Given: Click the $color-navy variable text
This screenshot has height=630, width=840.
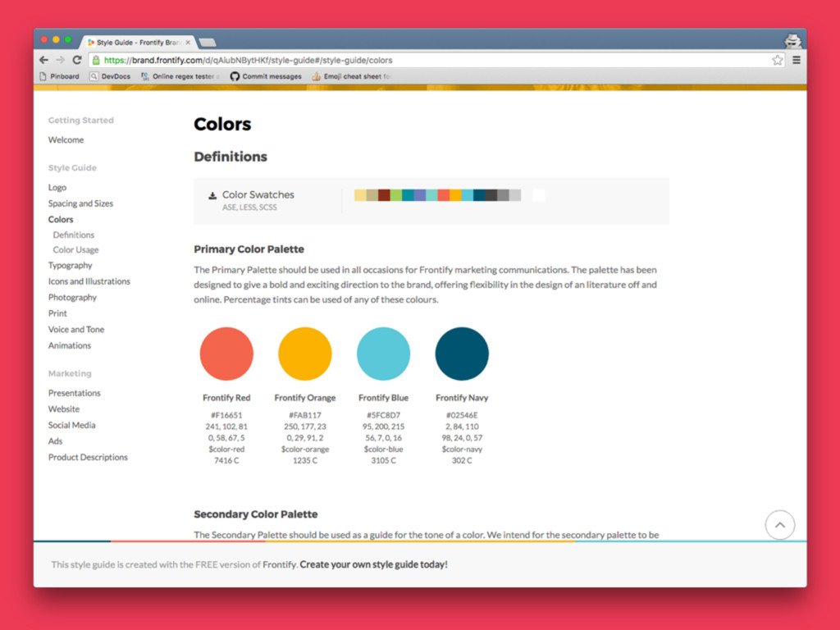Looking at the screenshot, I should tap(462, 450).
